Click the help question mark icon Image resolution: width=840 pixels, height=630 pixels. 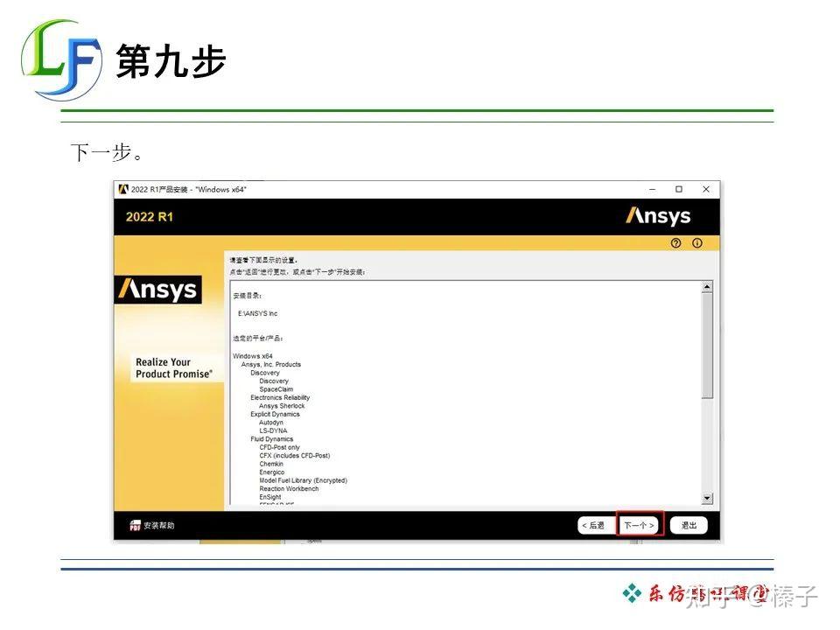click(x=674, y=243)
